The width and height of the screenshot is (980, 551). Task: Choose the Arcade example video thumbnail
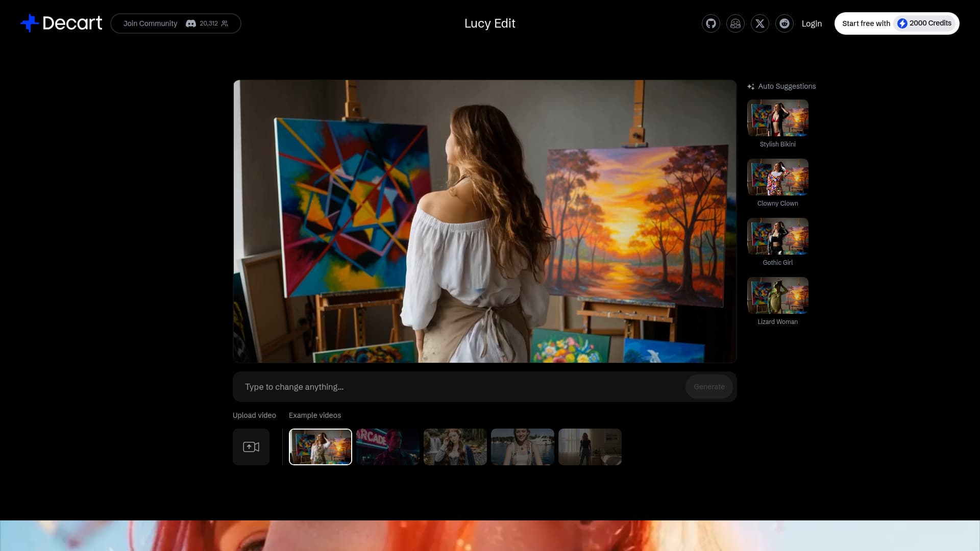pos(387,447)
